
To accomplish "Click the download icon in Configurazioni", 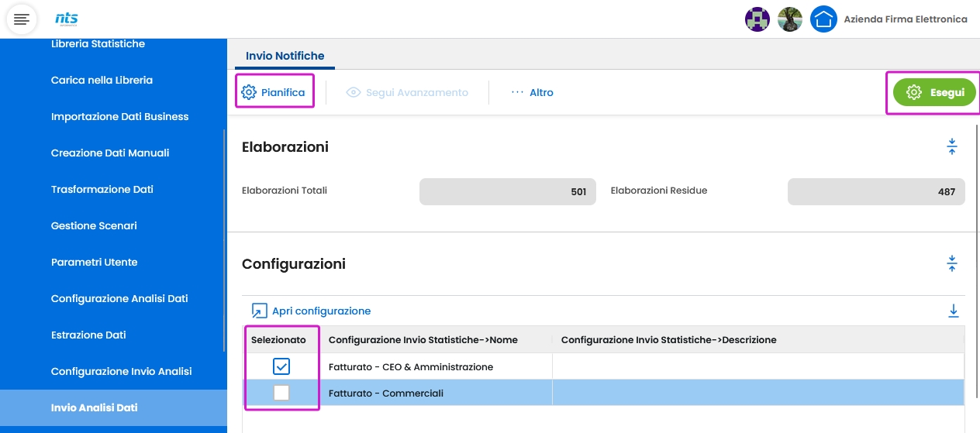I will tap(954, 311).
